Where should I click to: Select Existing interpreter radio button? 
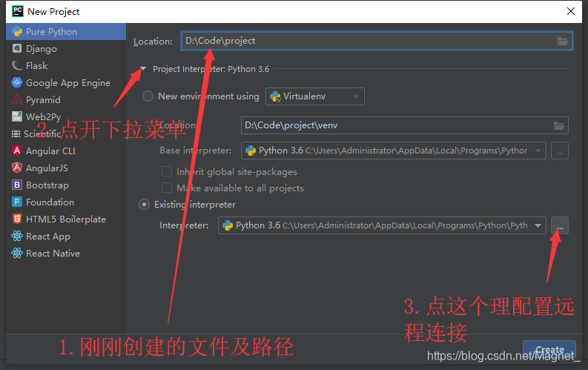144,205
